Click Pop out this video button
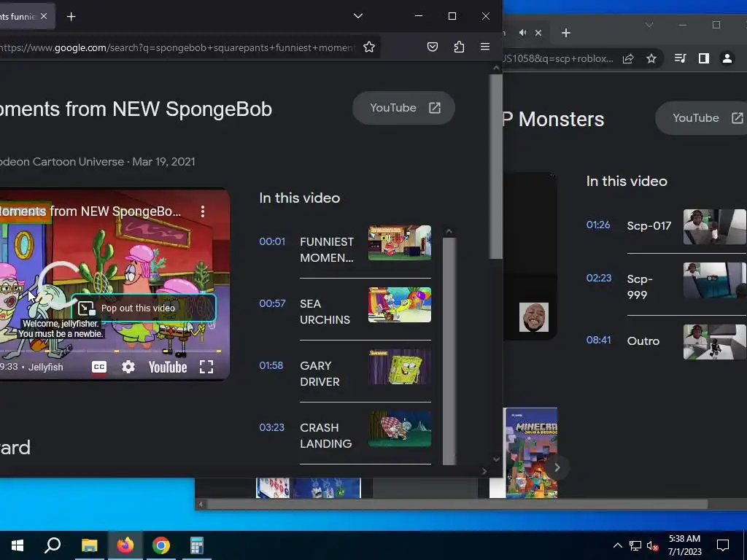 pos(144,308)
